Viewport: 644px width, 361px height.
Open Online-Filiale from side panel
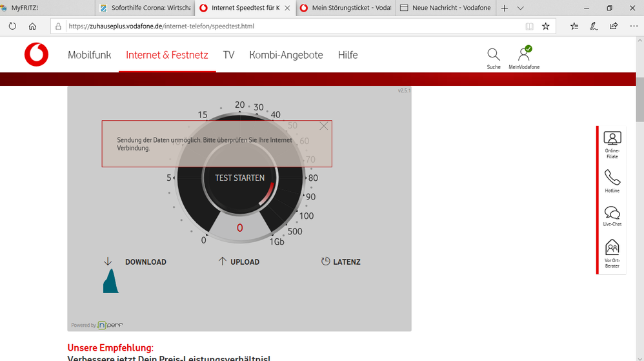tap(612, 145)
